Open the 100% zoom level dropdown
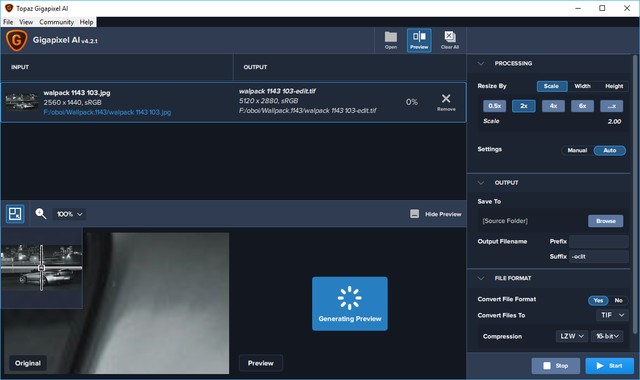 coord(69,214)
